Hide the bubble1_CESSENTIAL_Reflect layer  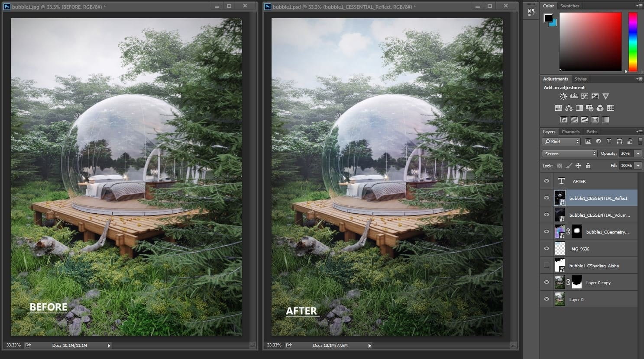(x=547, y=198)
